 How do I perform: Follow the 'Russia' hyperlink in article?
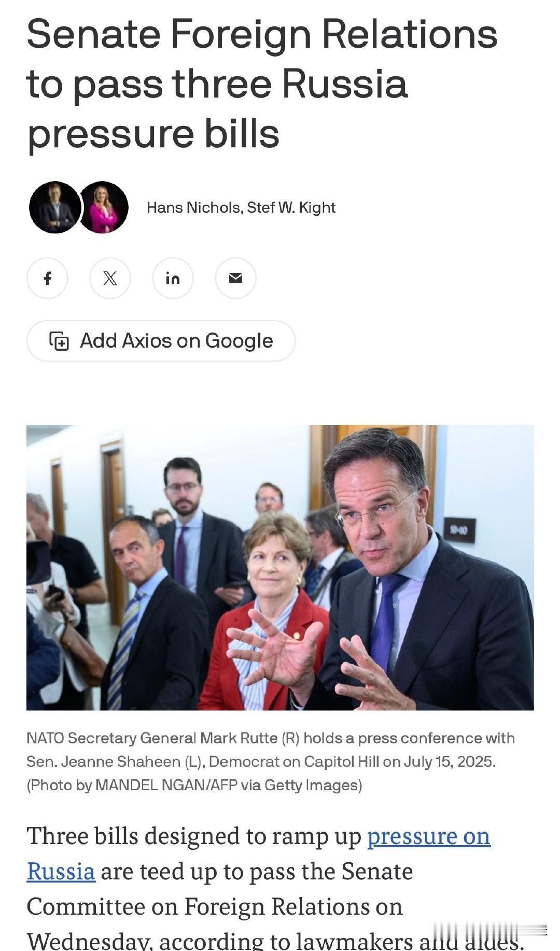coord(61,872)
